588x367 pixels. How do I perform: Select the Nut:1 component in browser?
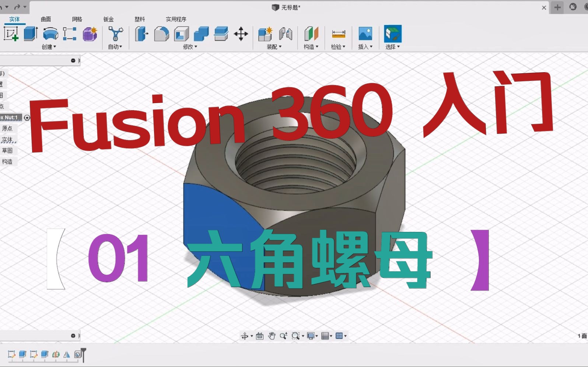click(10, 117)
